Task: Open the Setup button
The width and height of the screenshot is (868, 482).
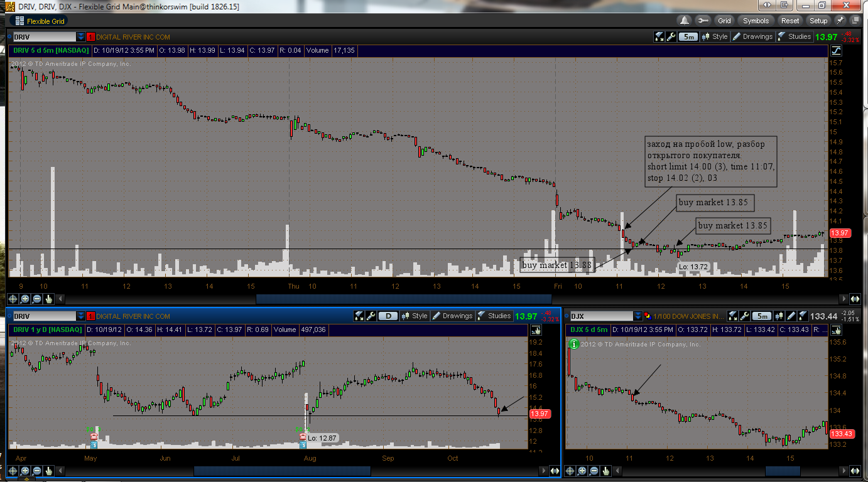Action: pyautogui.click(x=818, y=21)
